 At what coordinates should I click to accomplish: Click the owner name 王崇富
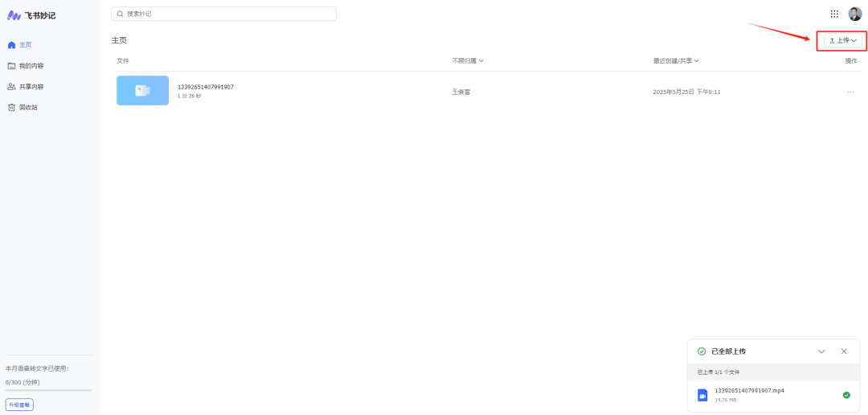(x=461, y=92)
